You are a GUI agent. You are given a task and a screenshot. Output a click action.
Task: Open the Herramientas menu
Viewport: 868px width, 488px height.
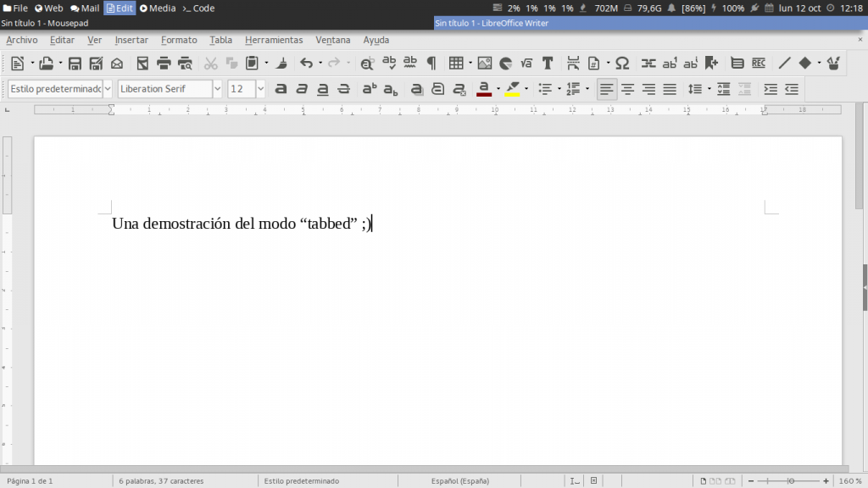[x=274, y=40]
